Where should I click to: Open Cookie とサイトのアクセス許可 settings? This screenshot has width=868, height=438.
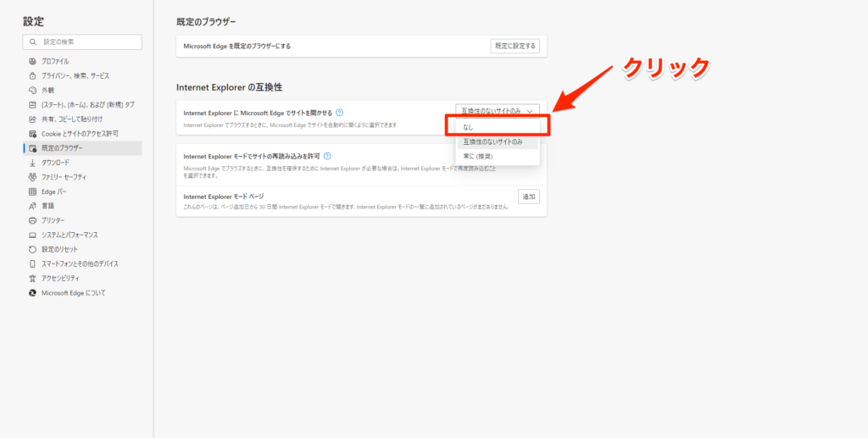(x=80, y=134)
